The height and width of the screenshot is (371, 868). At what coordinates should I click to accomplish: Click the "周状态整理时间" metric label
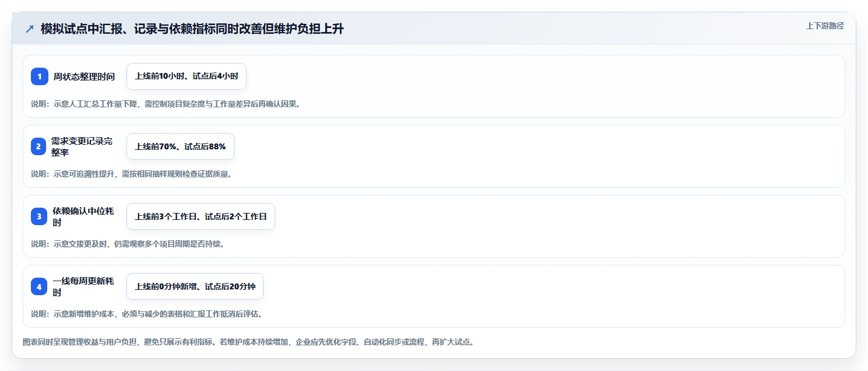tap(84, 76)
